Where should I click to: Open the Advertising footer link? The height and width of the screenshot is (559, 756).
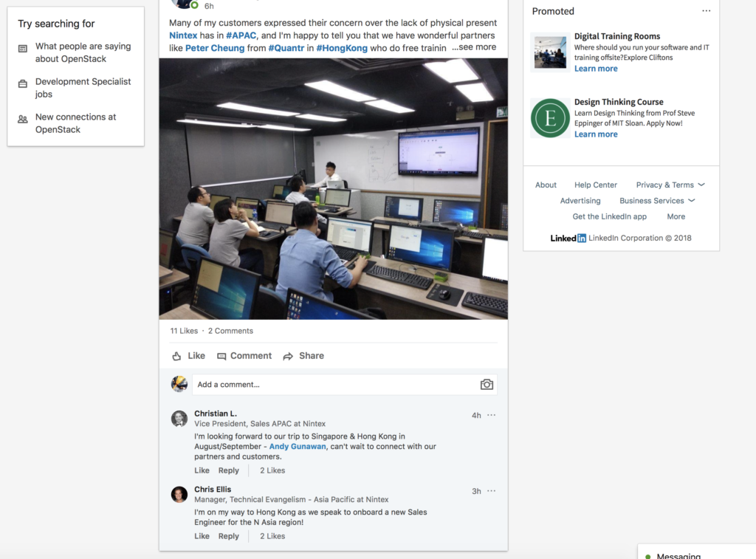[580, 201]
